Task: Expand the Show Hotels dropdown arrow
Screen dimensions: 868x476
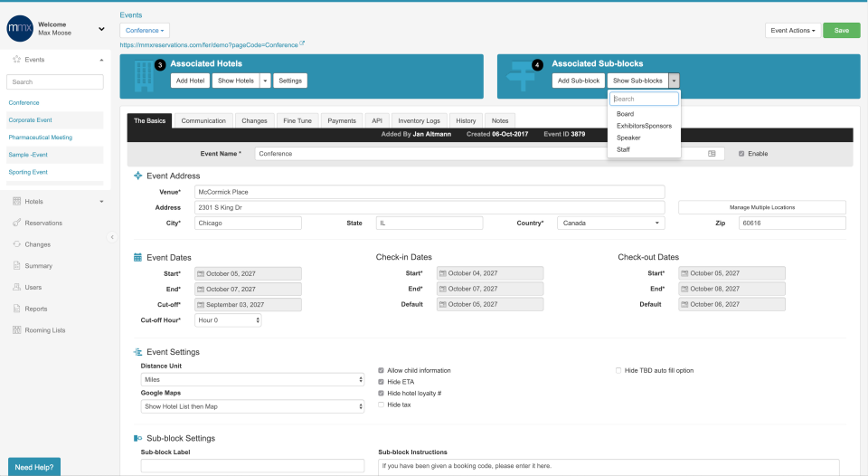Action: pyautogui.click(x=265, y=81)
